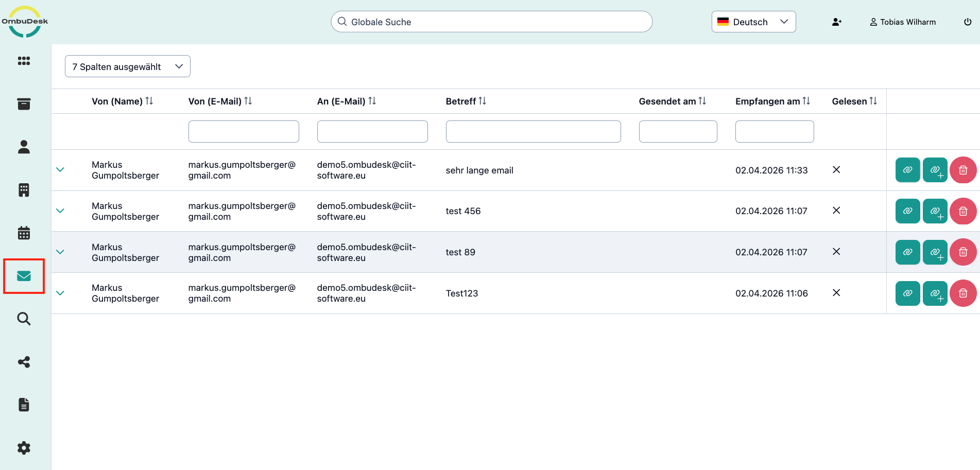Click the unread X mark for 'test 89'
The width and height of the screenshot is (980, 470).
(x=836, y=251)
